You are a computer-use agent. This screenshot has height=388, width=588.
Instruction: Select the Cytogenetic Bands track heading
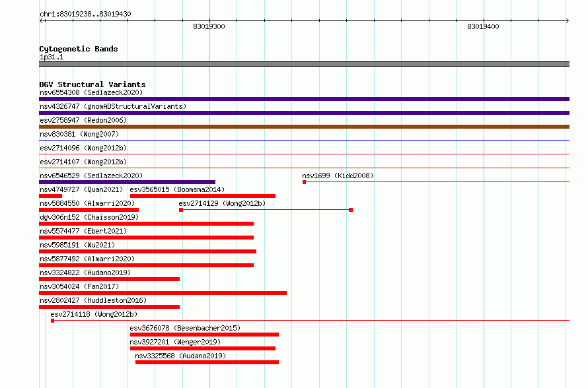tap(79, 49)
